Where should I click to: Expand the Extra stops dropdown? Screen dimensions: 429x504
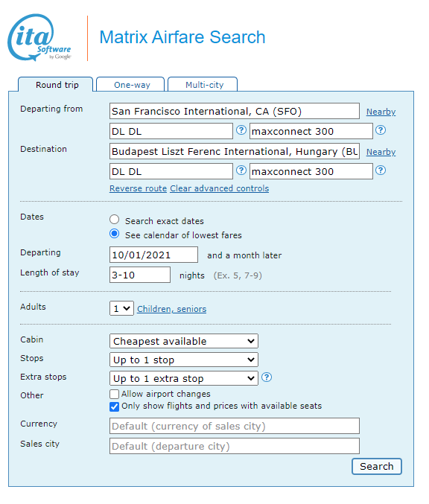pyautogui.click(x=184, y=378)
